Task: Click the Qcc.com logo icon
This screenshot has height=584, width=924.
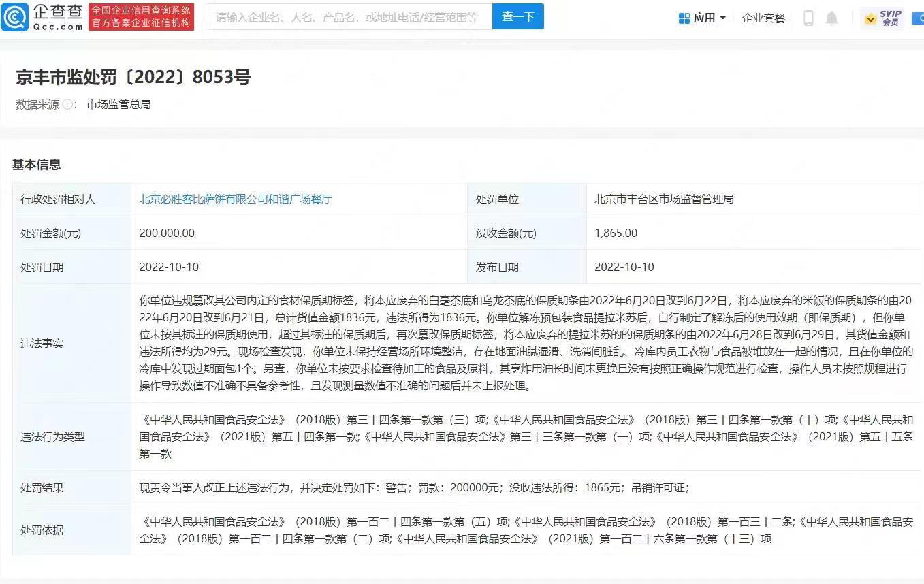Action: point(15,17)
